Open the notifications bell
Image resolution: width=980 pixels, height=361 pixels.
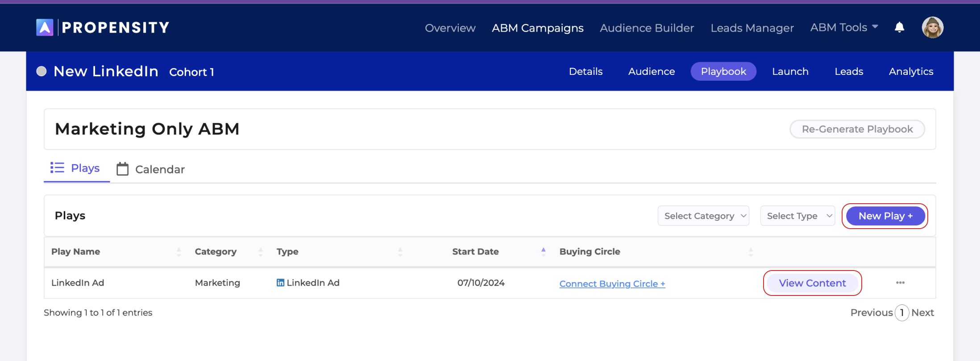(x=899, y=27)
